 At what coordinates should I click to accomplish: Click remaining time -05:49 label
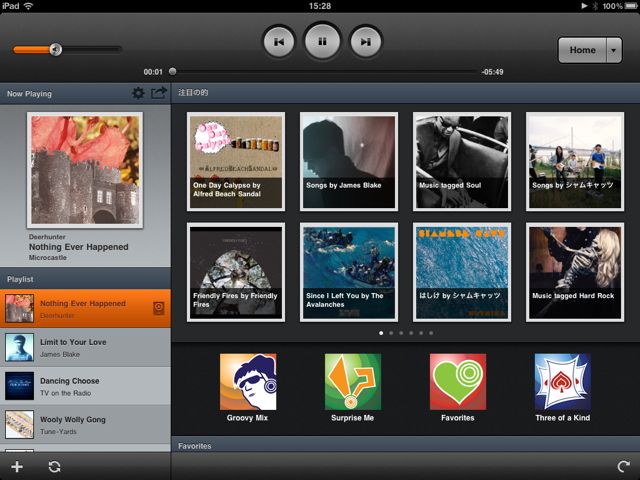click(492, 72)
